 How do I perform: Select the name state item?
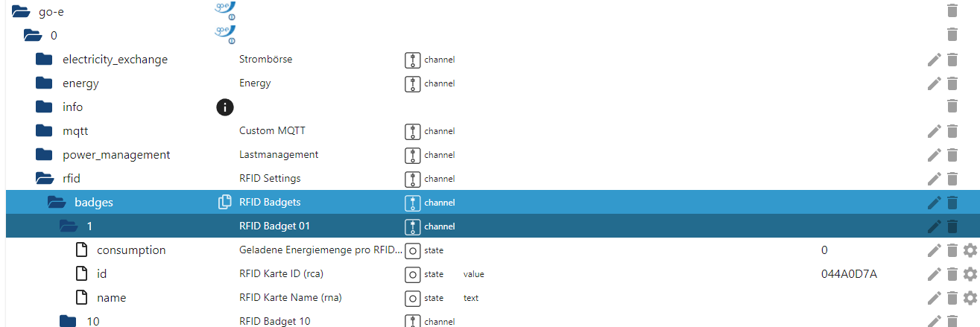pyautogui.click(x=111, y=298)
